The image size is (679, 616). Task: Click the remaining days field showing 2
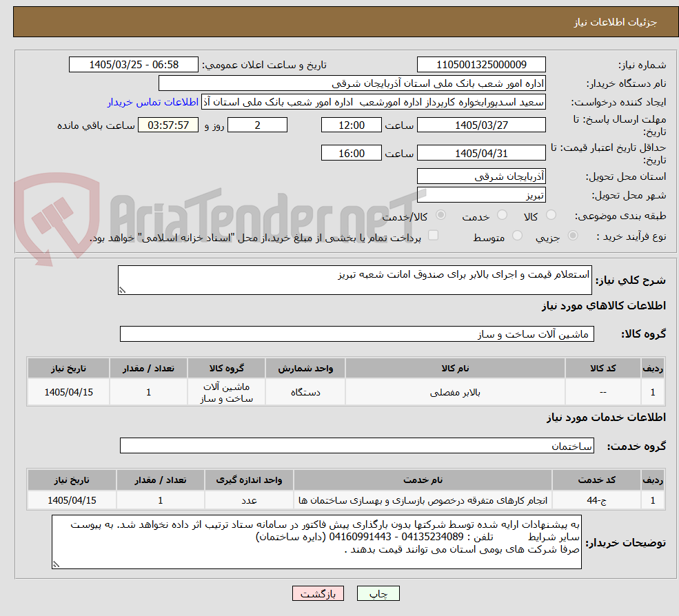[x=257, y=125]
